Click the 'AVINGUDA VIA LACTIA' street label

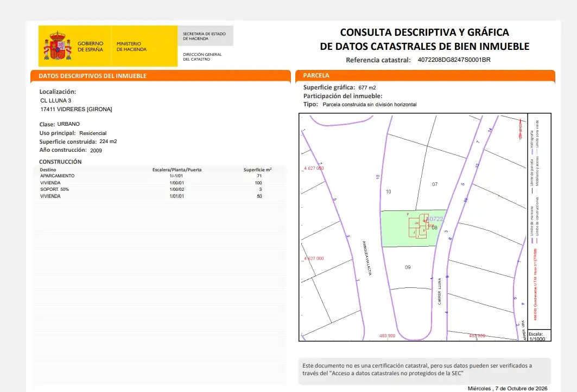point(367,258)
